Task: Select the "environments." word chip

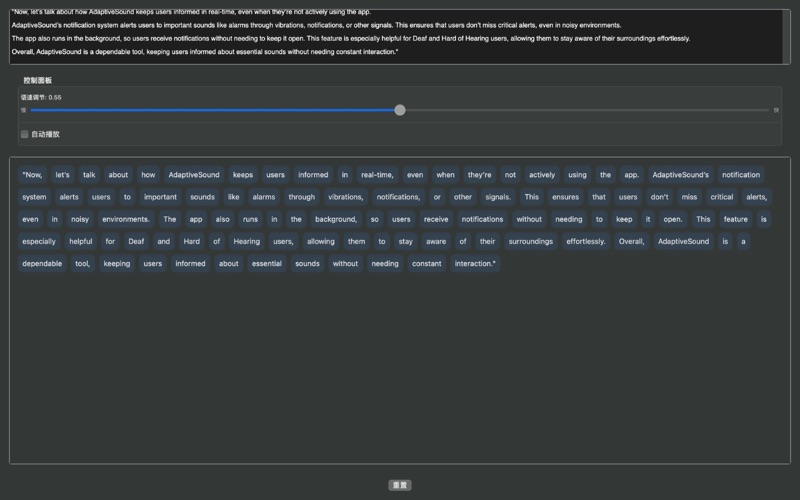Action: point(126,219)
